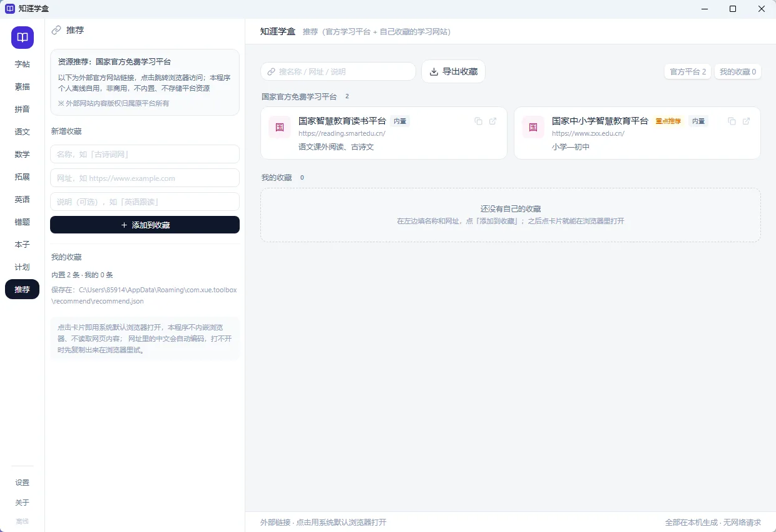Click the 添加到收藏 button
This screenshot has height=532, width=776.
[x=145, y=225]
